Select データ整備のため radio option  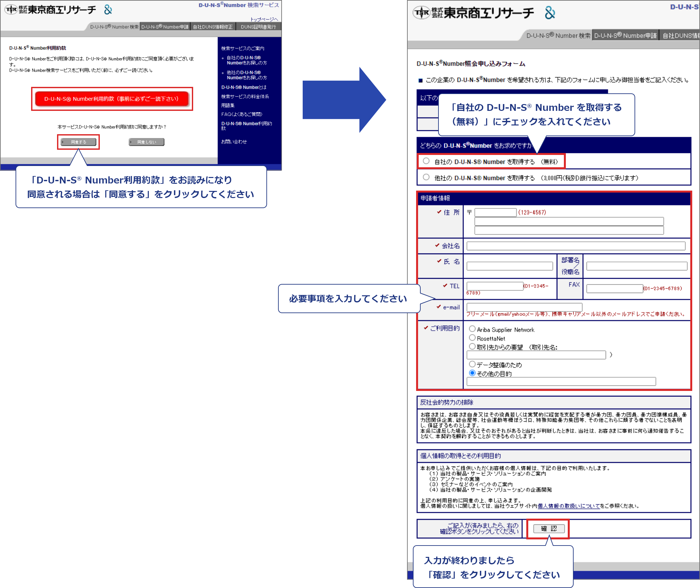point(472,364)
